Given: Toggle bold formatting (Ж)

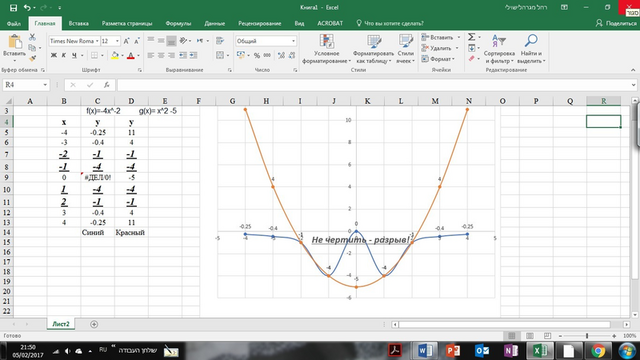Looking at the screenshot, I should tap(53, 55).
